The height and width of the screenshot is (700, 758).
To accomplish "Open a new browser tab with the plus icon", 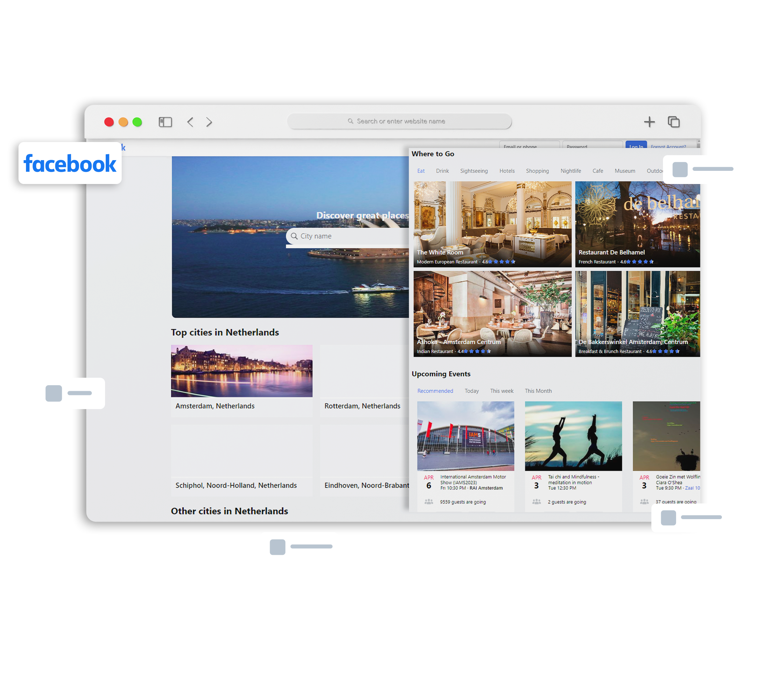I will pos(649,122).
